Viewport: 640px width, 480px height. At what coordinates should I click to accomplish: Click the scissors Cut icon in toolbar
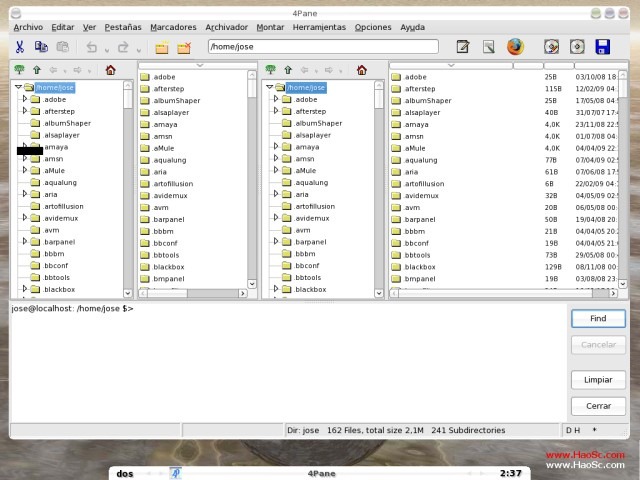tap(20, 47)
